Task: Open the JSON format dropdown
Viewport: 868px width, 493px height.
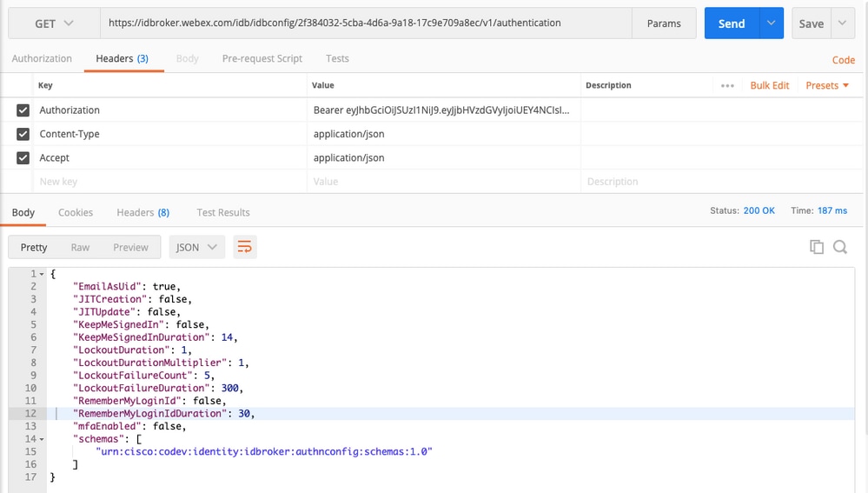Action: (197, 247)
